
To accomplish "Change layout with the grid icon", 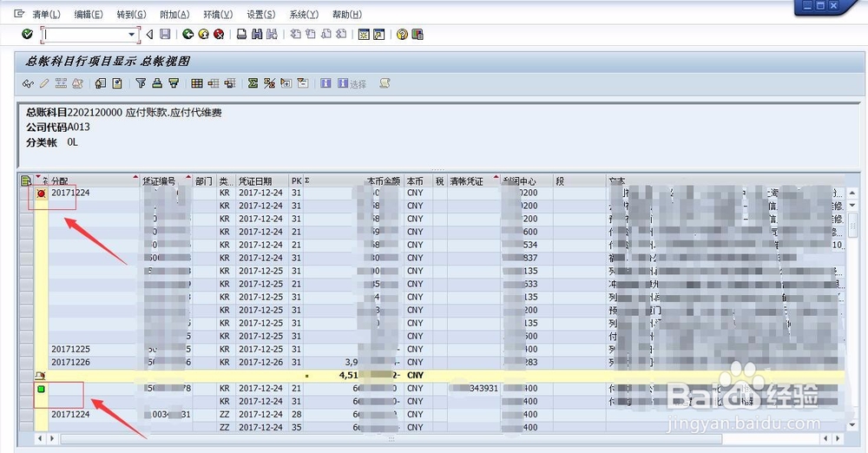I will click(197, 83).
